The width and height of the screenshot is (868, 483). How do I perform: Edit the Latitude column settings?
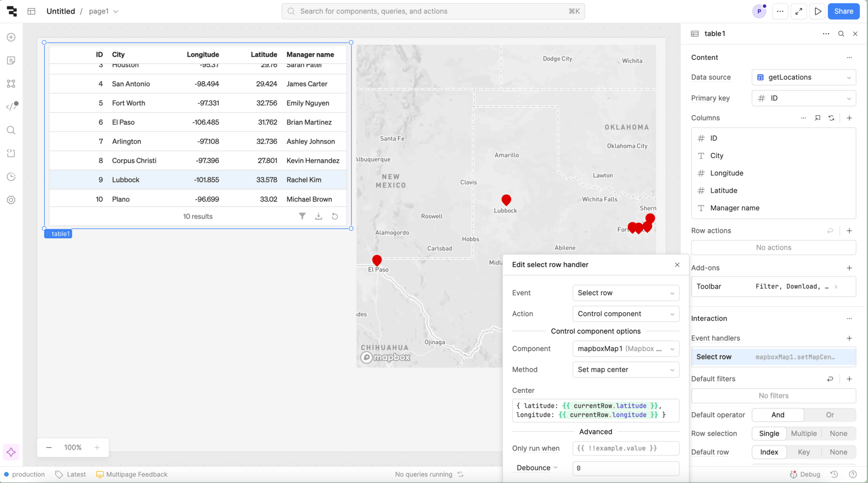click(773, 190)
